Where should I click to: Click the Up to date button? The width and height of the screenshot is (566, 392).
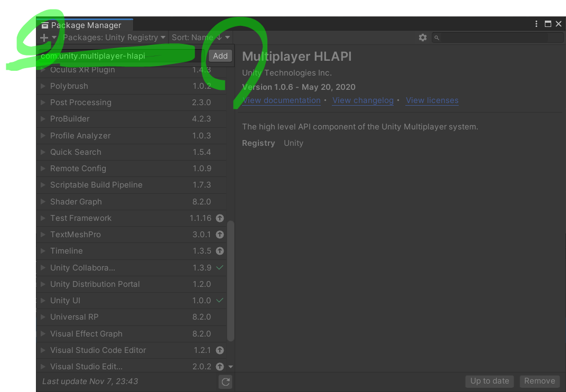click(489, 381)
